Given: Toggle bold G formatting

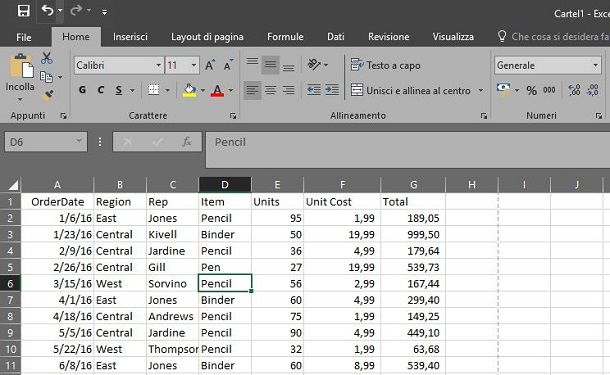Looking at the screenshot, I should tap(82, 90).
